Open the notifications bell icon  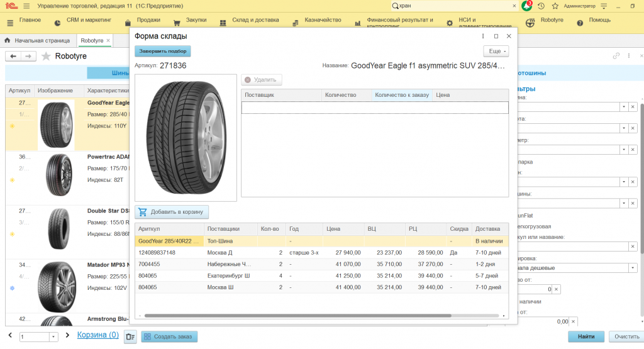(x=526, y=6)
